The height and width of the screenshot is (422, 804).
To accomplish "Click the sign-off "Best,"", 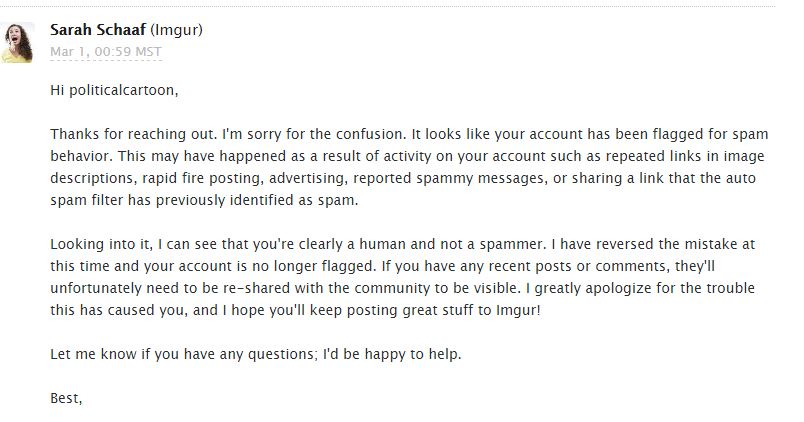I will coord(66,398).
